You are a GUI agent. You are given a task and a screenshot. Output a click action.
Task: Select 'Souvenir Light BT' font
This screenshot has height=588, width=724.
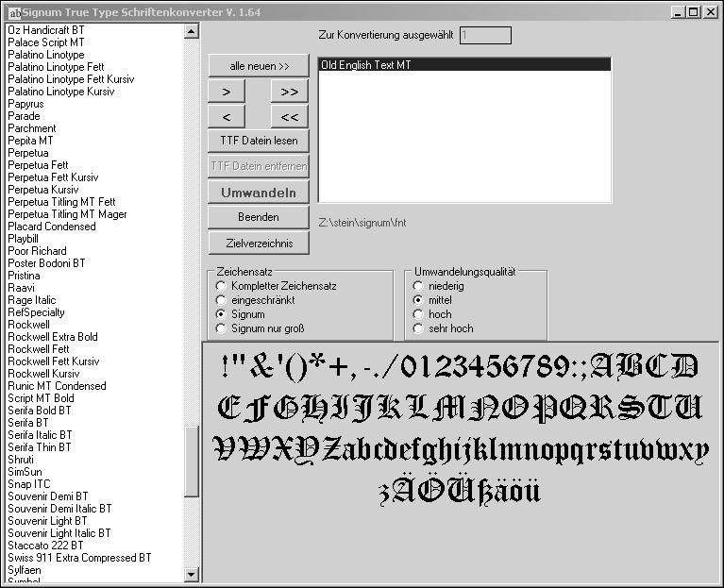[47, 521]
